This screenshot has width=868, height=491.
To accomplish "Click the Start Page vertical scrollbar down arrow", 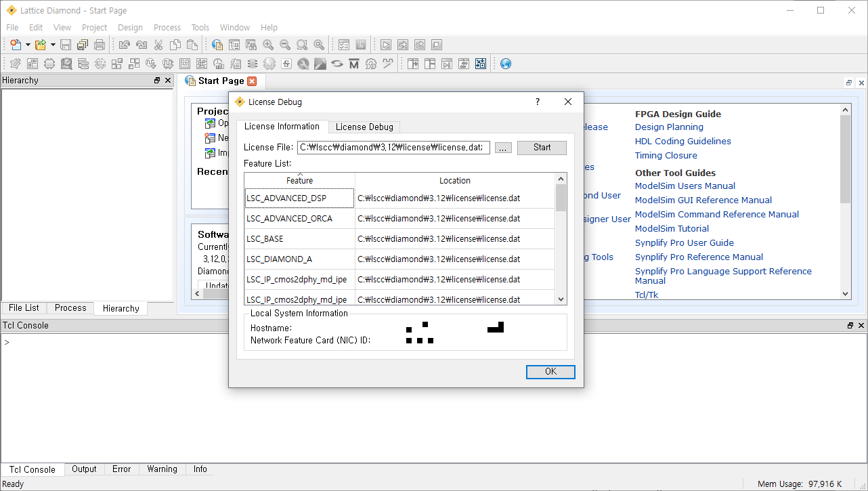I will pos(846,294).
